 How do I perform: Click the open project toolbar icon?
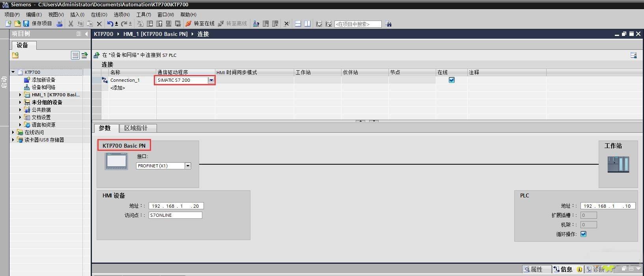click(x=17, y=24)
